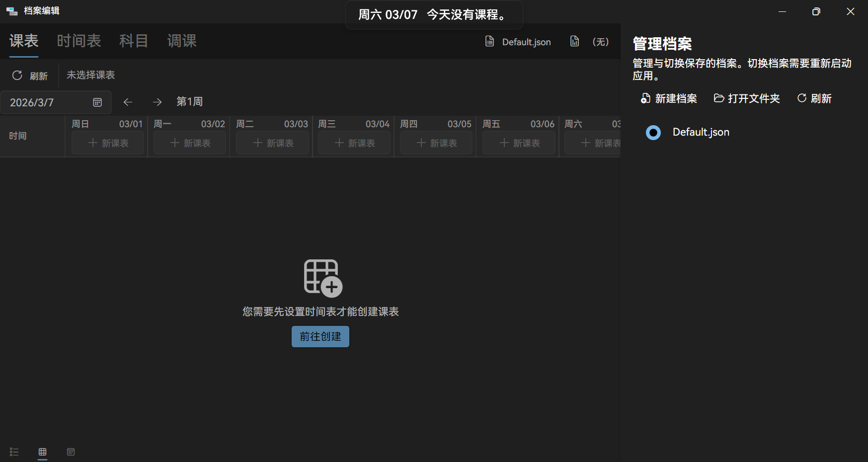Click 新课表 under 周一 03/02
This screenshot has width=868, height=462.
point(189,143)
